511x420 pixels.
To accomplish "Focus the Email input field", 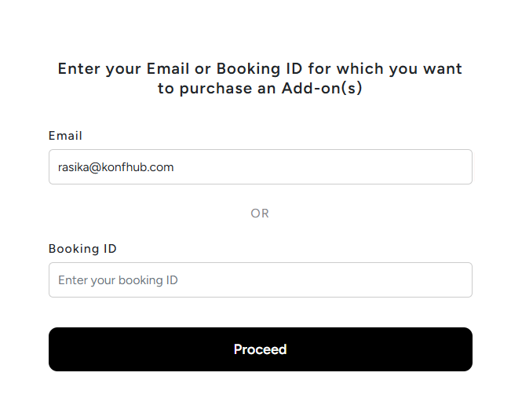I will (261, 167).
